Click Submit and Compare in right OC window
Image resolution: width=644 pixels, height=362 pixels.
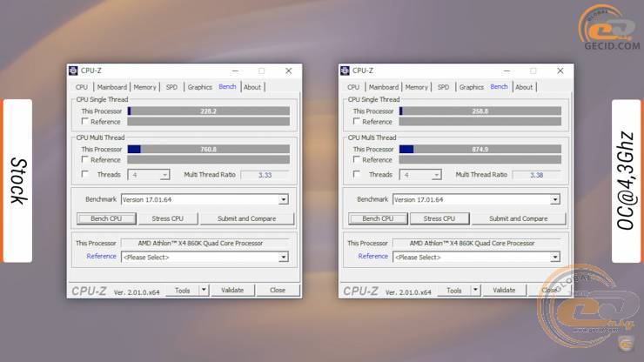click(519, 218)
